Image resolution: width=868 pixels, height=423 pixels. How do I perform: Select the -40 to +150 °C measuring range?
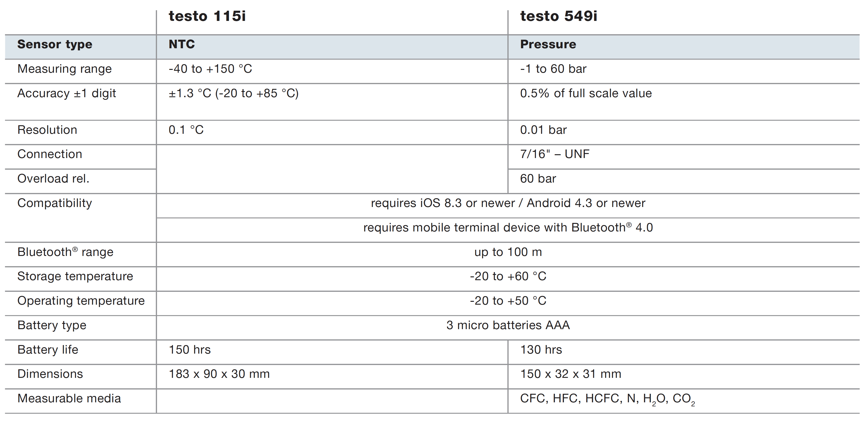pos(210,69)
